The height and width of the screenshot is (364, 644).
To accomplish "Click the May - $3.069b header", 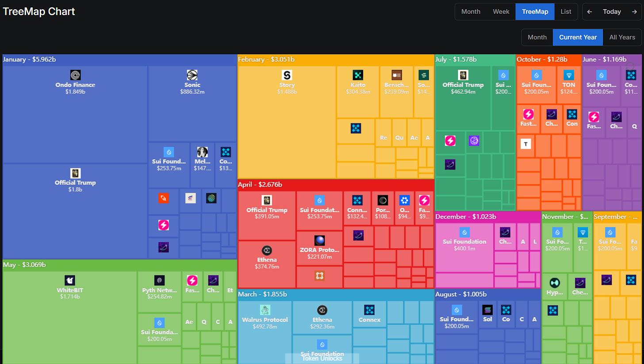I will [x=24, y=265].
